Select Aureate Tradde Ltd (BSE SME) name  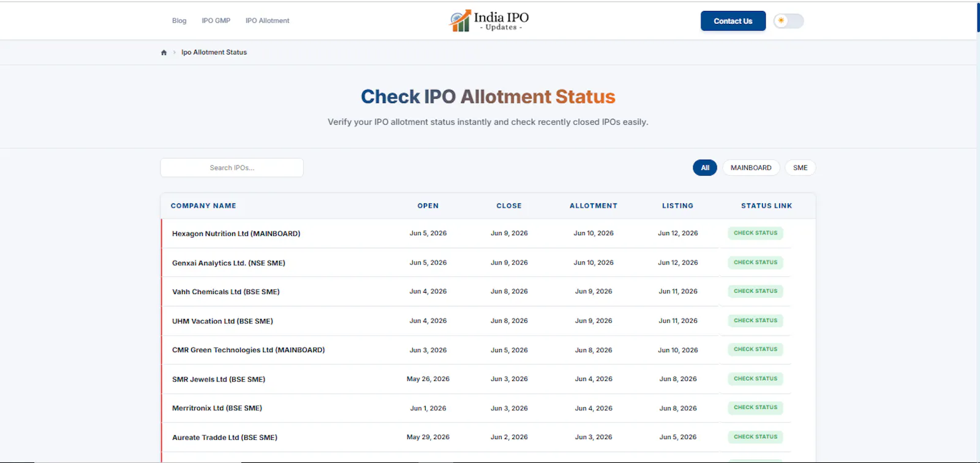(x=225, y=438)
